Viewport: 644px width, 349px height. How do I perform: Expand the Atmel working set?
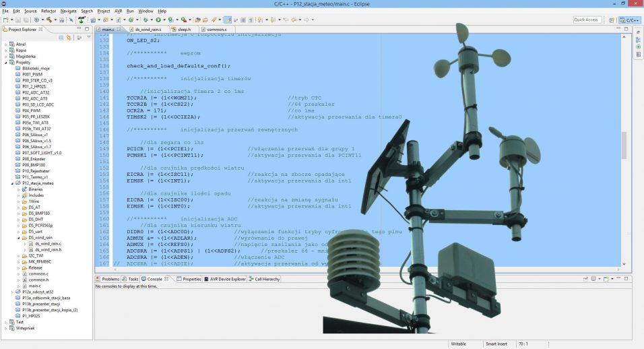[x=5, y=44]
